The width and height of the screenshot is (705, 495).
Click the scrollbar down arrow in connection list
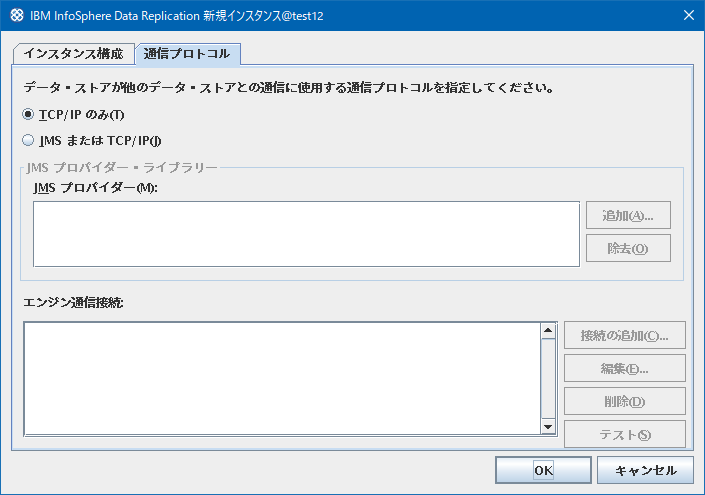click(x=548, y=427)
